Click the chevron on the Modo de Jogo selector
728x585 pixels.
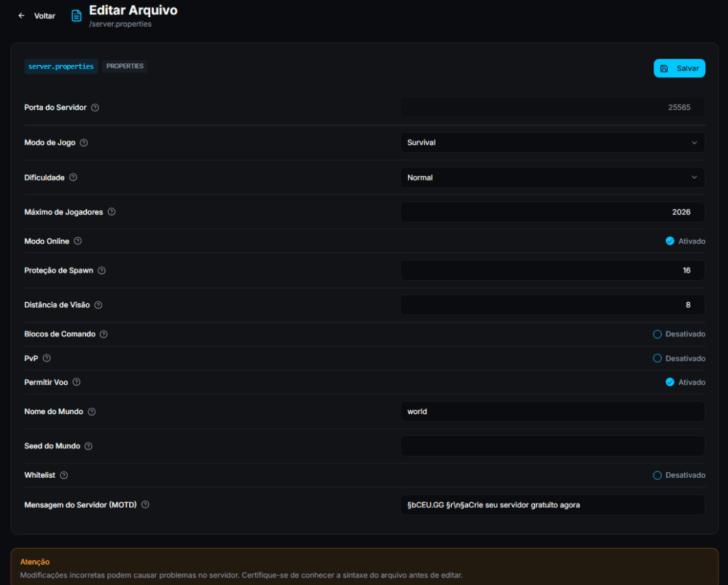(x=695, y=142)
